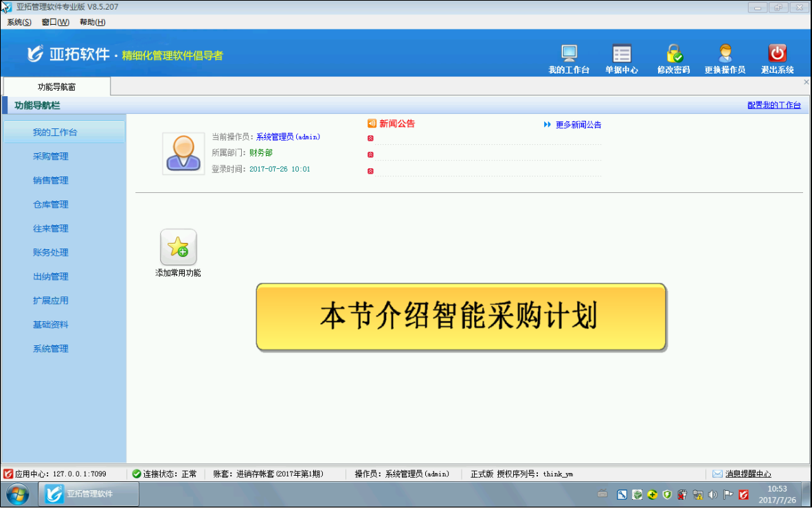812x508 pixels.
Task: Select 采购管理 in navigation sidebar
Action: coord(51,157)
